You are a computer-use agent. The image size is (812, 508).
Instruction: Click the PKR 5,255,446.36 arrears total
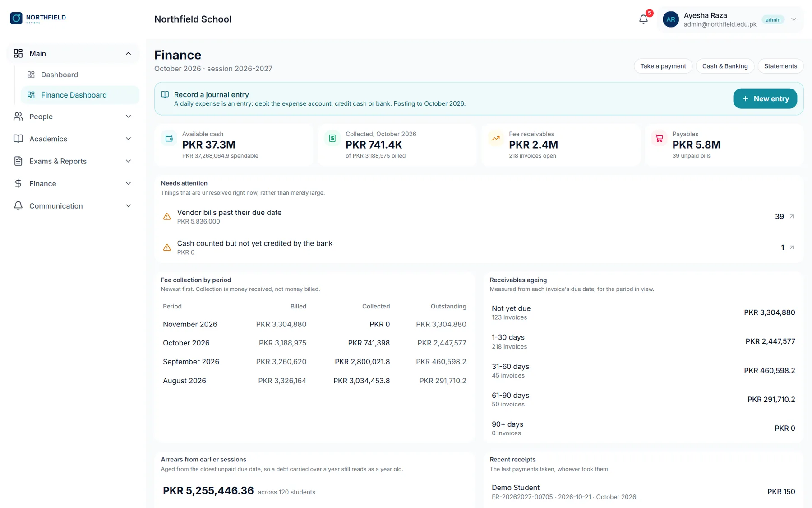[x=208, y=491]
